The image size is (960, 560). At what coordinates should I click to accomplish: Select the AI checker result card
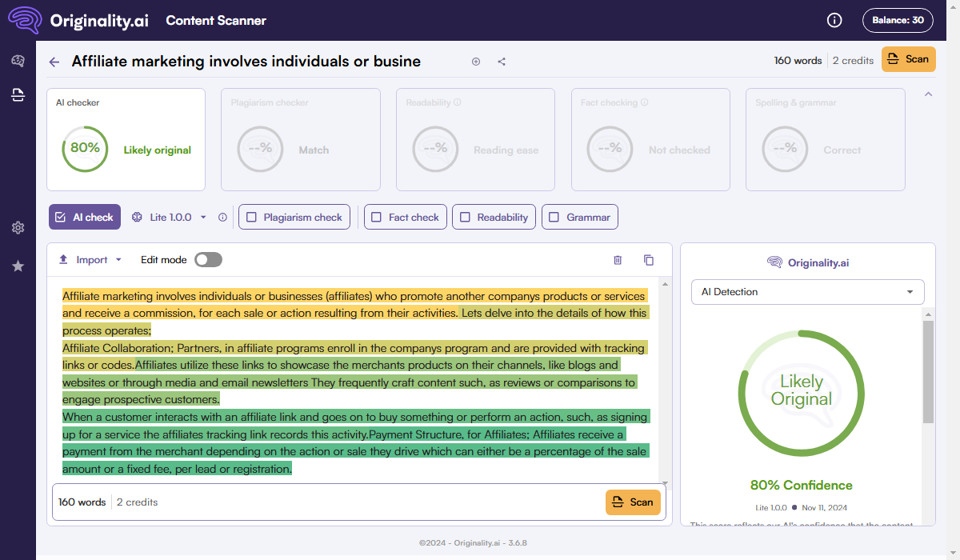coord(126,140)
